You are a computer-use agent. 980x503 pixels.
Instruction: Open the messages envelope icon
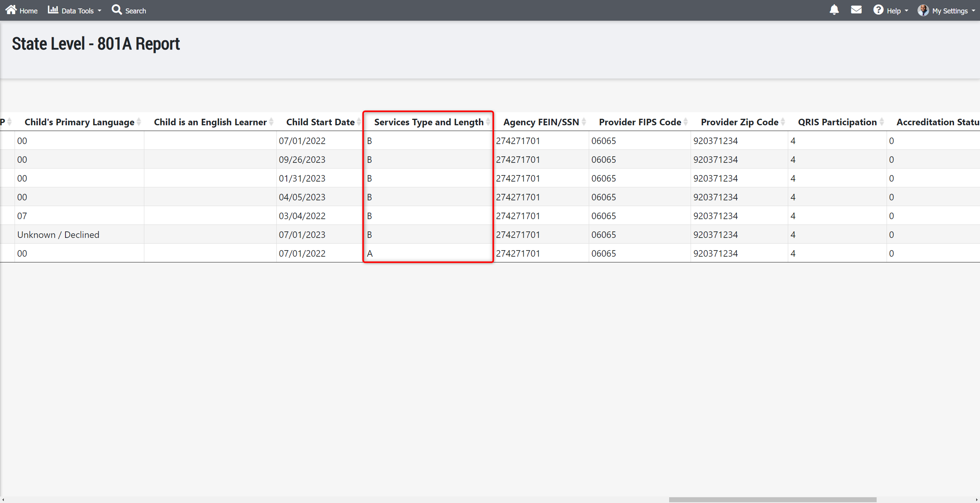click(856, 10)
